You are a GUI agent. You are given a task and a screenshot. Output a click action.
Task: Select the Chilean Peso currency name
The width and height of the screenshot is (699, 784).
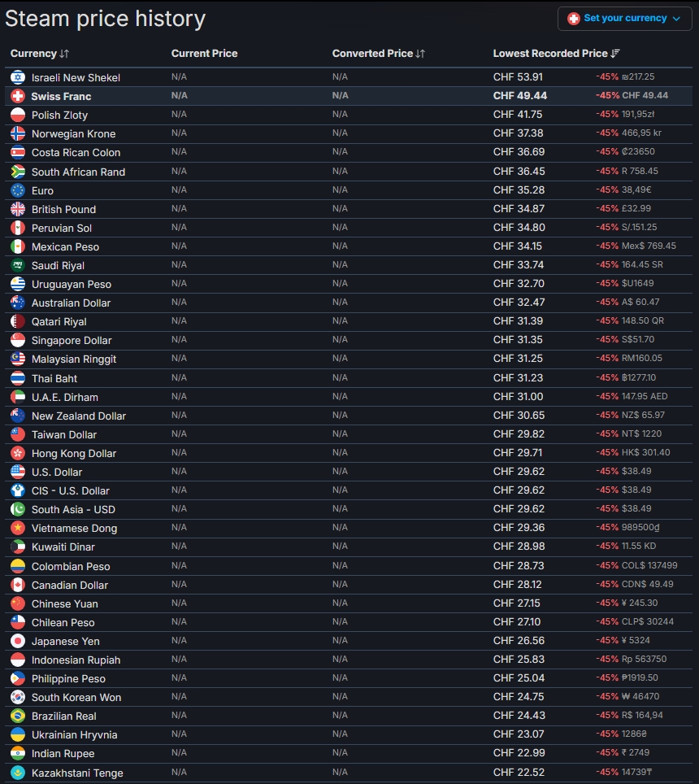pos(63,623)
